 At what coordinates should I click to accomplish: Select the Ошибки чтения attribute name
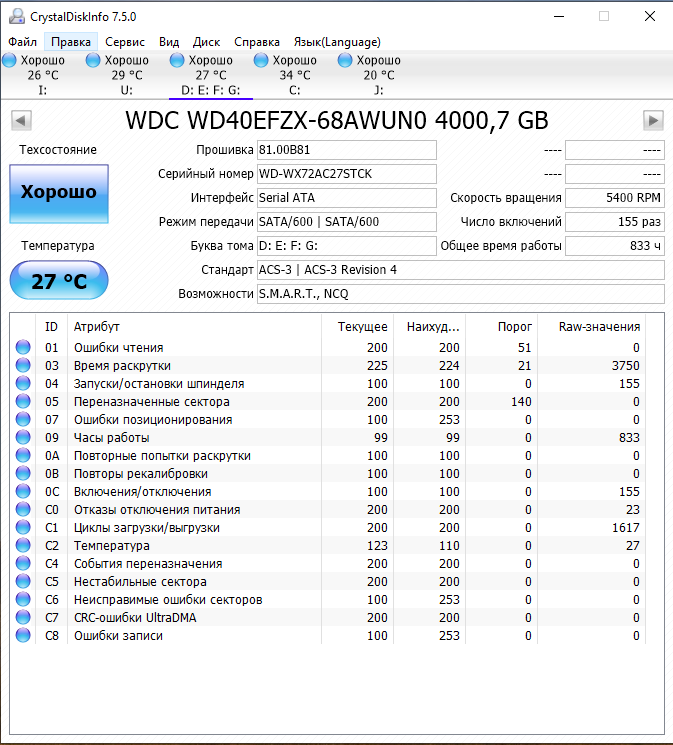click(x=118, y=348)
